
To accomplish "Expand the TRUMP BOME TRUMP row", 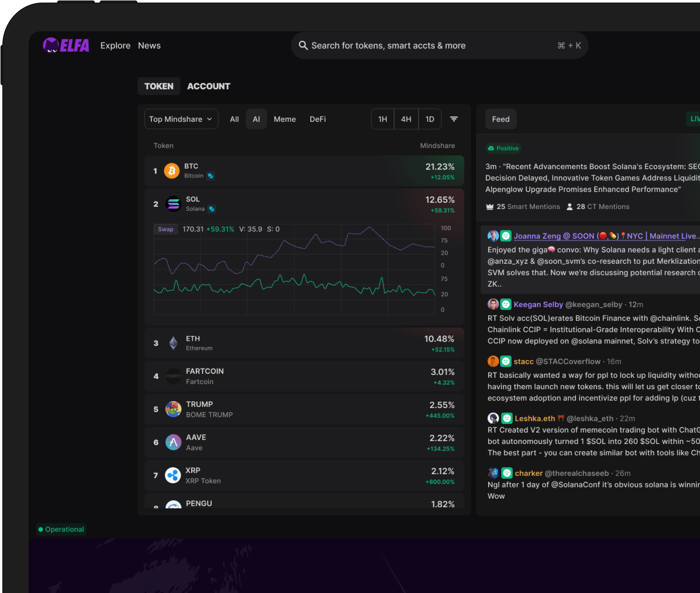I will coord(304,409).
